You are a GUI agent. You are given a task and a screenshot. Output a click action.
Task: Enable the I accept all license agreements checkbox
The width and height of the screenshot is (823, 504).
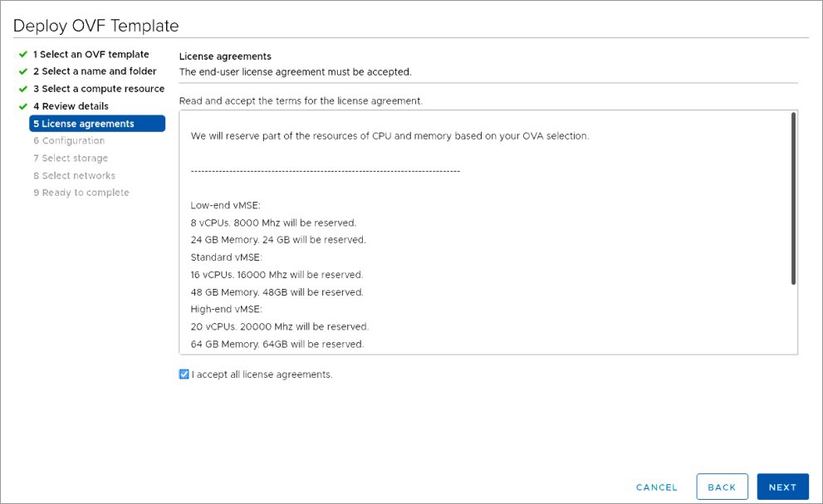tap(184, 374)
